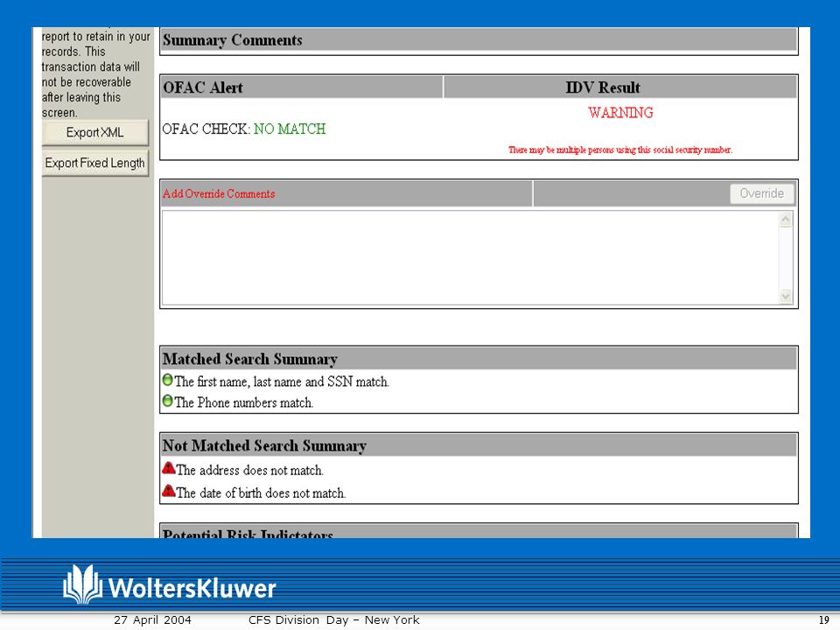Click the '27 April 2004' footer date
The height and width of the screenshot is (630, 840).
click(152, 619)
